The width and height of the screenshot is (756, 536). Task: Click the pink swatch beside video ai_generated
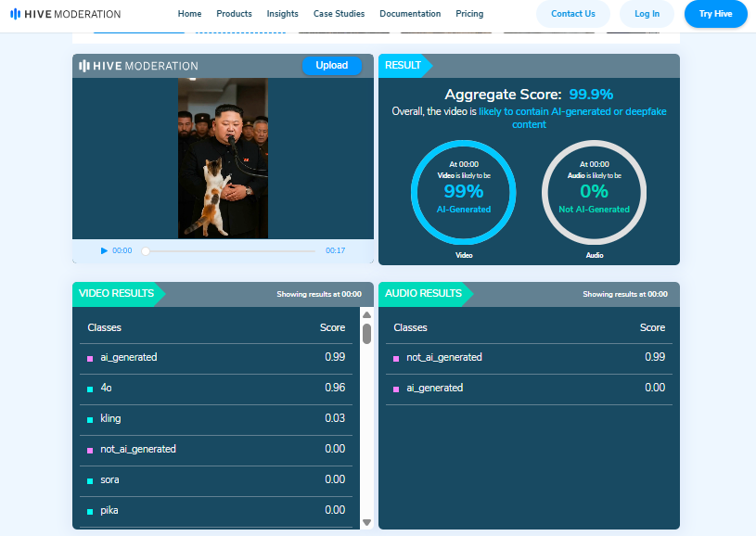coord(90,359)
